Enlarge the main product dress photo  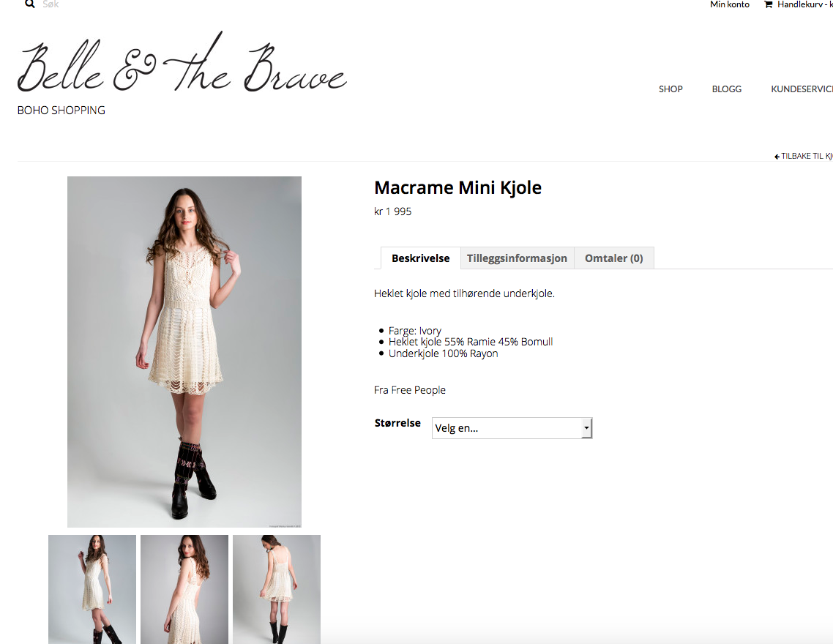click(x=184, y=351)
